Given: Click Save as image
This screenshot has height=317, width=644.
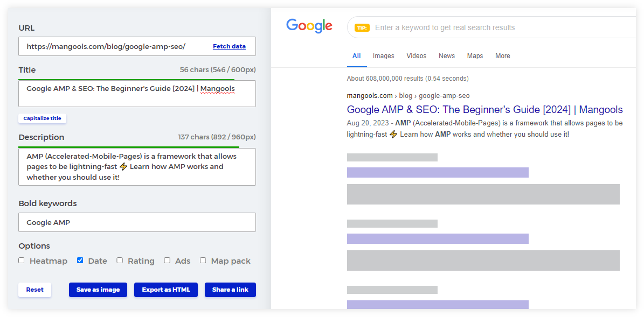Looking at the screenshot, I should 98,290.
